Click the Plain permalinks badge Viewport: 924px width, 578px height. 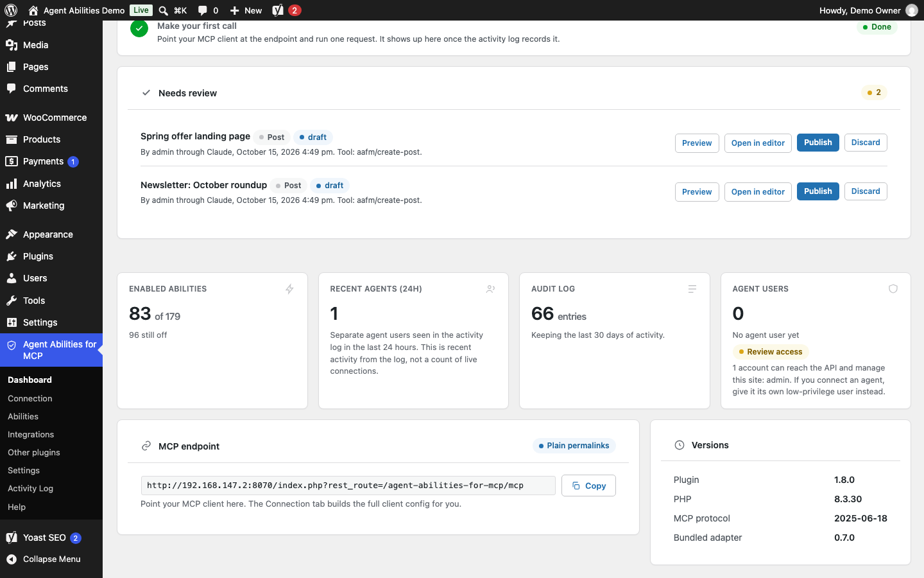pyautogui.click(x=574, y=446)
